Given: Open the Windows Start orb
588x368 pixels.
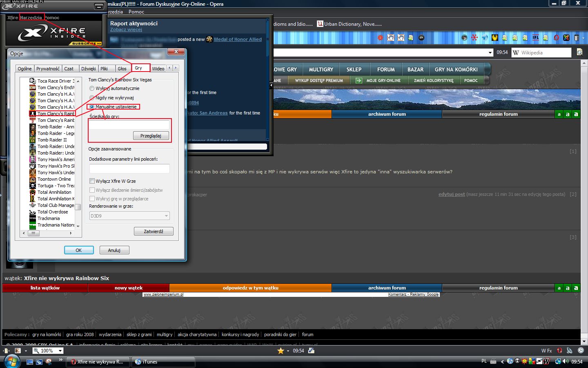Looking at the screenshot, I should pos(11,361).
